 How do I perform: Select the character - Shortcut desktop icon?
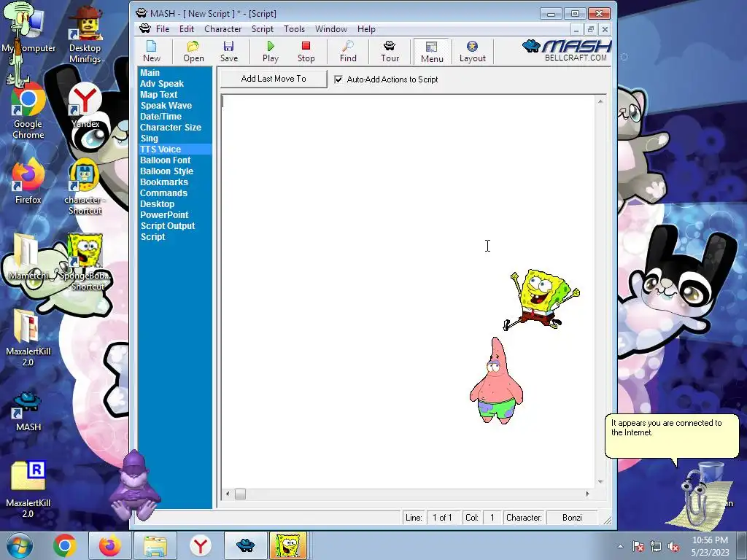(x=85, y=187)
